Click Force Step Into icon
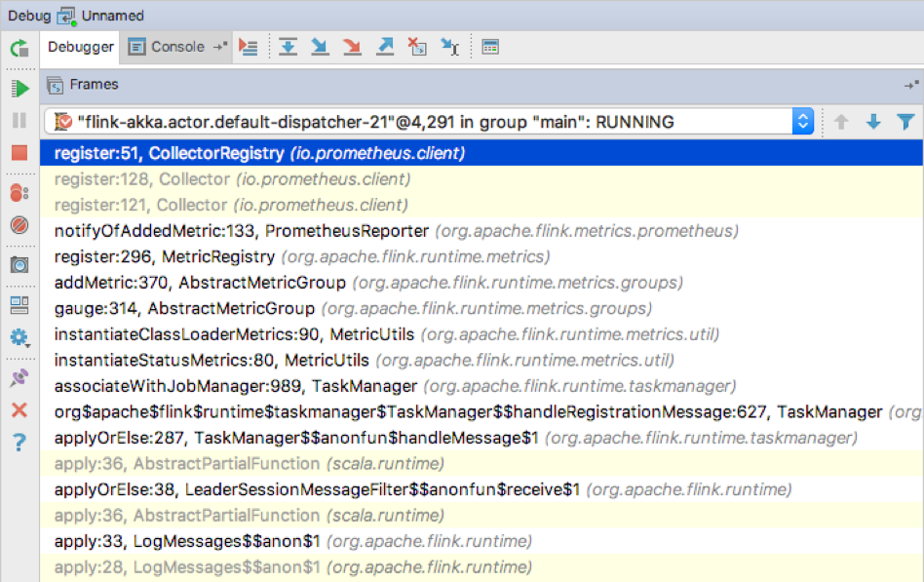Screen dimensions: 924x582 (x=352, y=47)
